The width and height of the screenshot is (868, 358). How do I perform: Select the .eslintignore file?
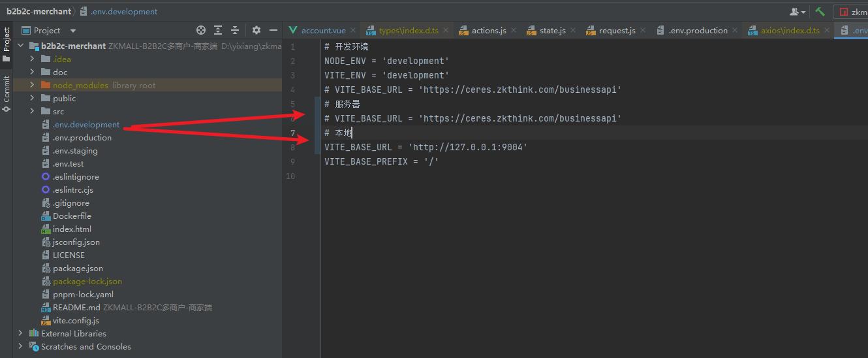tap(76, 176)
